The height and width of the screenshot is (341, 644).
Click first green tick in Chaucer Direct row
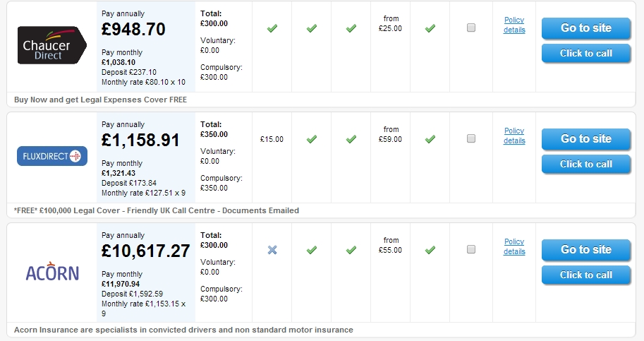coord(272,28)
